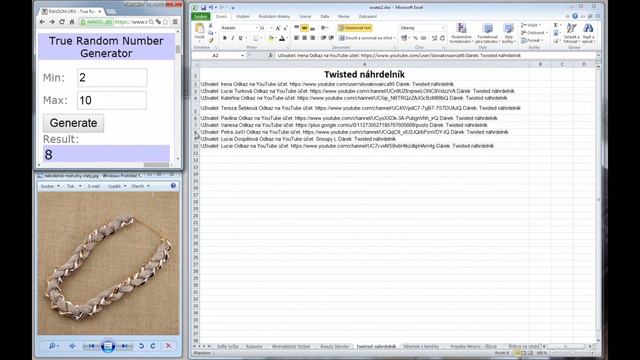Toggle middle vertical alignment
The height and width of the screenshot is (360, 640).
pyautogui.click(x=304, y=28)
